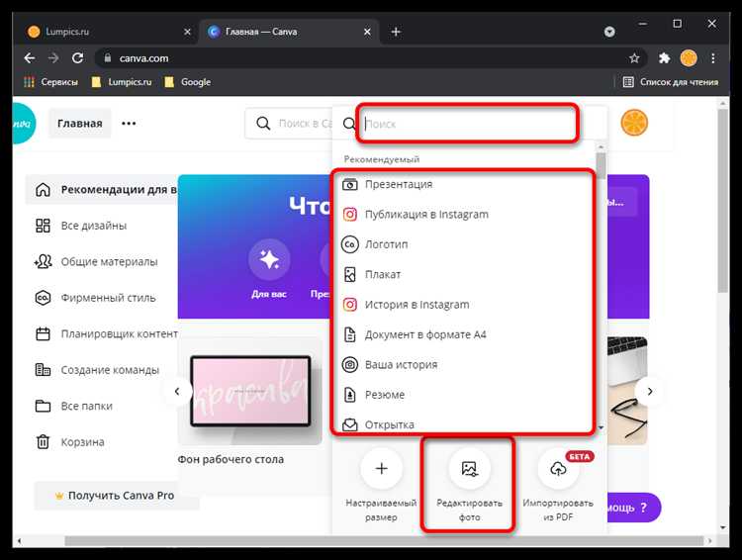Click the Для вас sparkle icon
The height and width of the screenshot is (560, 742).
click(x=269, y=259)
